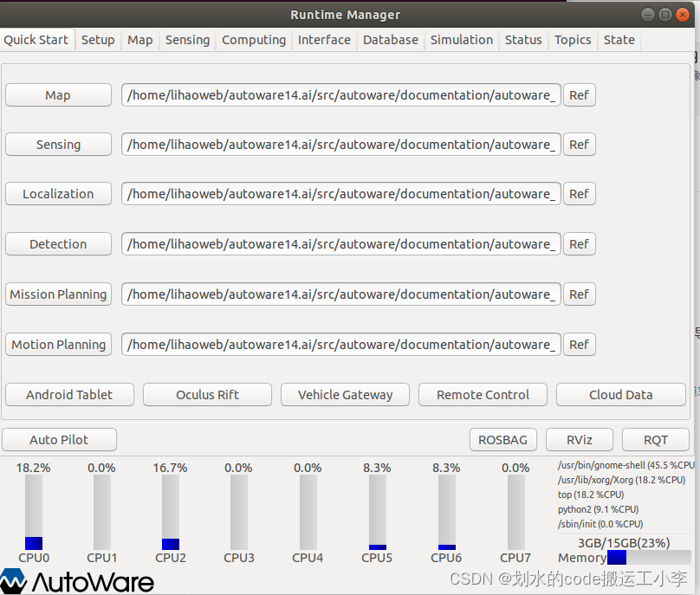Click the python2 process entry

[599, 509]
